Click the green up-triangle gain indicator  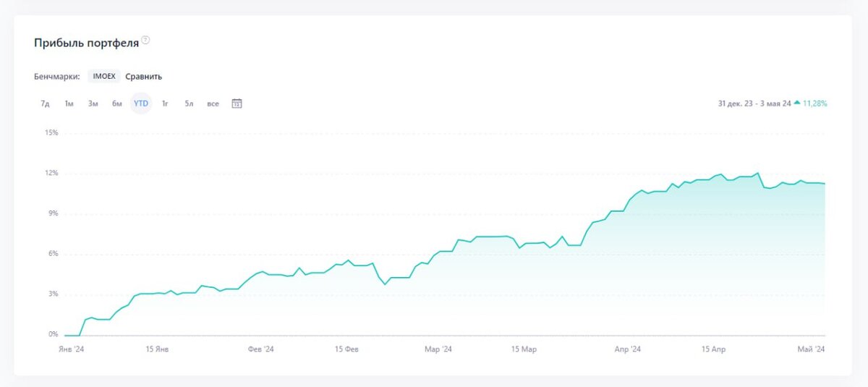[x=796, y=103]
